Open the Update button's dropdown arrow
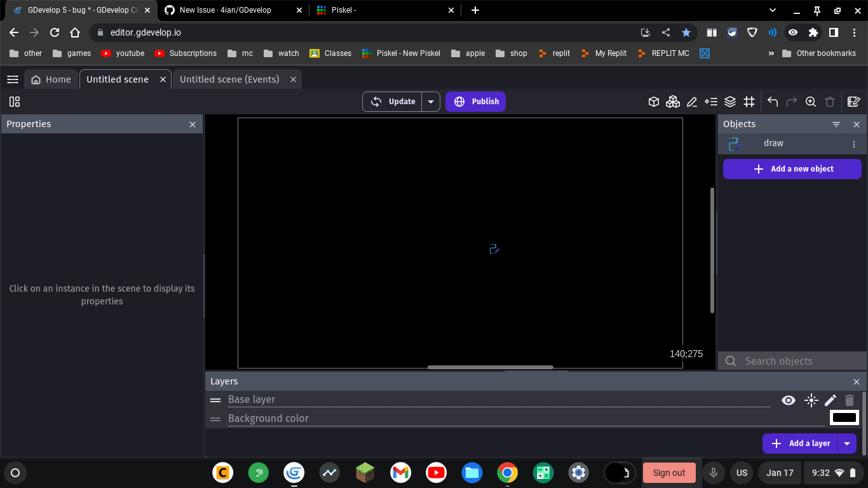This screenshot has height=488, width=868. (x=431, y=101)
